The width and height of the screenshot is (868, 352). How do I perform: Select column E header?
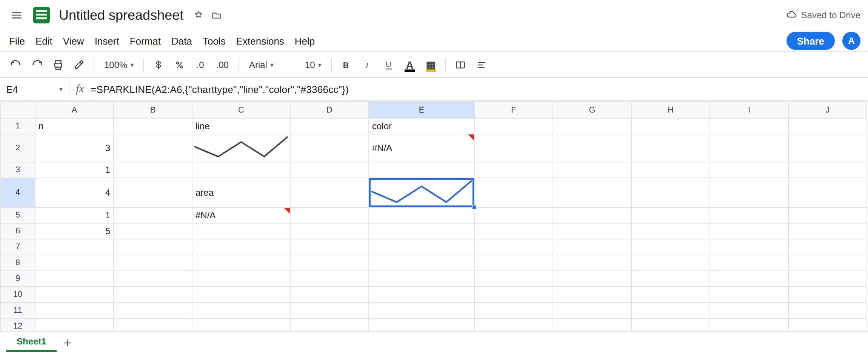(422, 110)
